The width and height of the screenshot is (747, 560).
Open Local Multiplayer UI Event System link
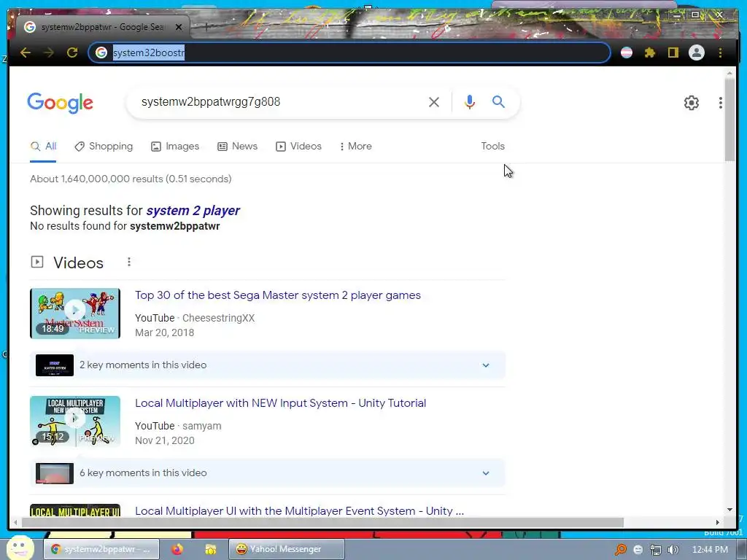pyautogui.click(x=299, y=511)
